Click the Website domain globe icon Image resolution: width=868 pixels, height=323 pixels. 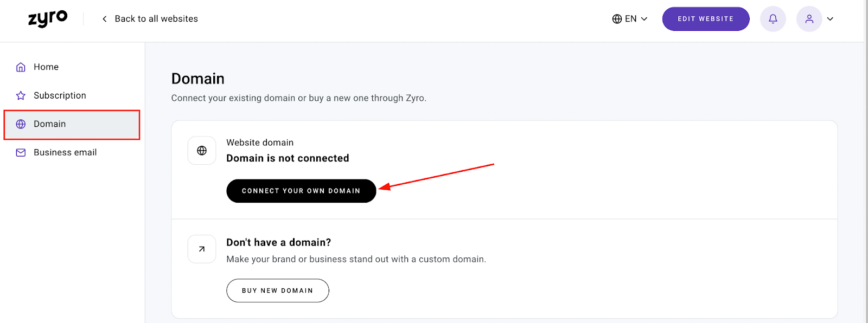pos(202,151)
